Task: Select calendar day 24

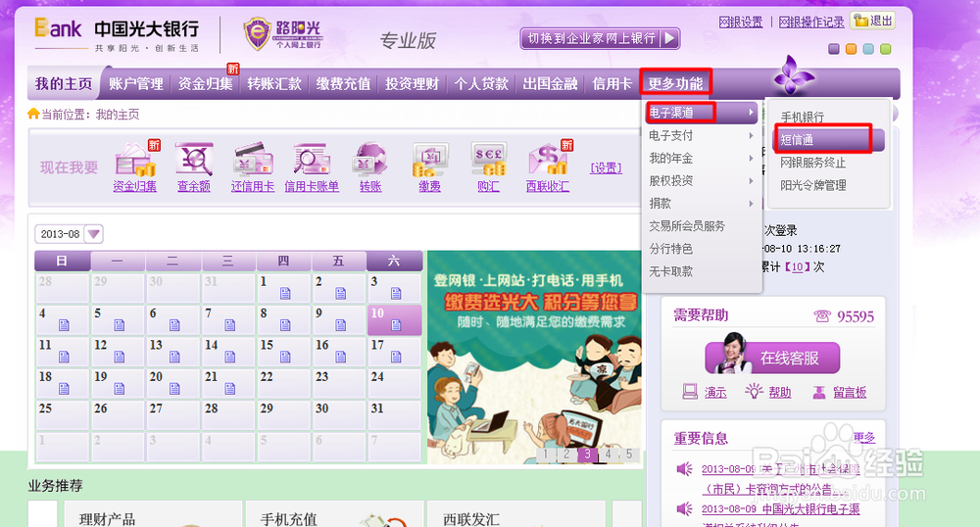Action: (394, 383)
